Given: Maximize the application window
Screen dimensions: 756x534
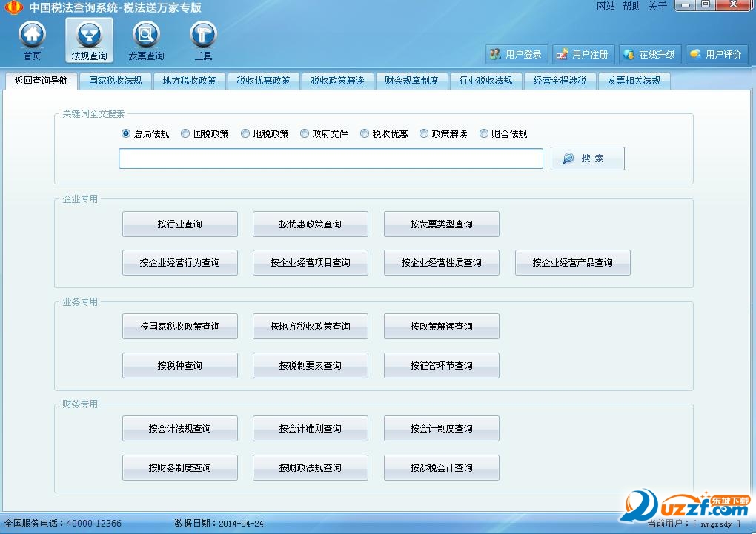Looking at the screenshot, I should 706,5.
